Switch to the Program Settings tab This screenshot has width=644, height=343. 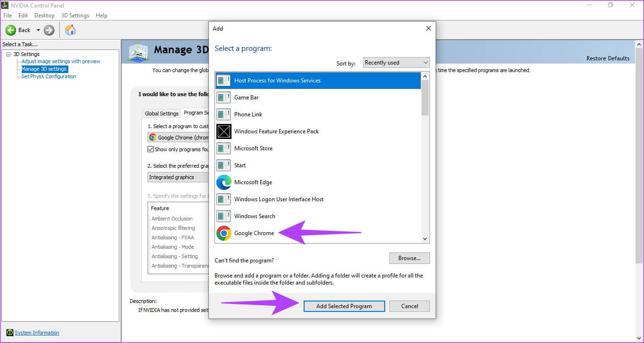click(x=195, y=113)
